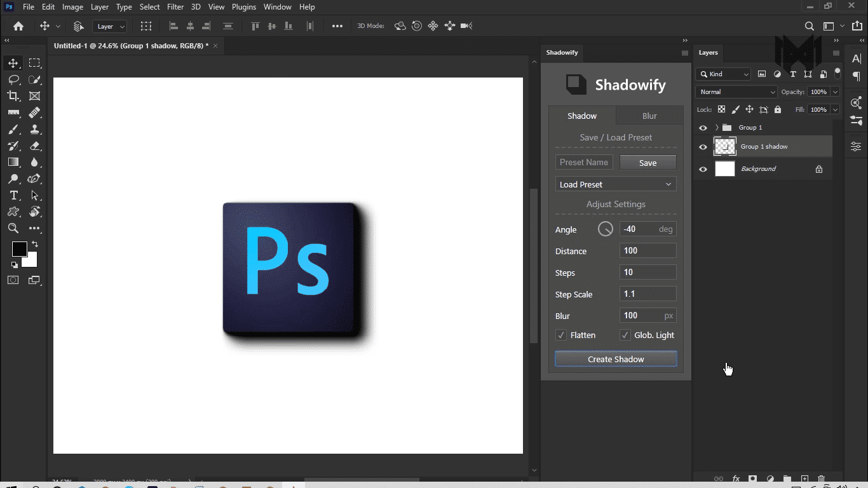The image size is (868, 488).
Task: Select the Hand tool
Action: click(34, 212)
